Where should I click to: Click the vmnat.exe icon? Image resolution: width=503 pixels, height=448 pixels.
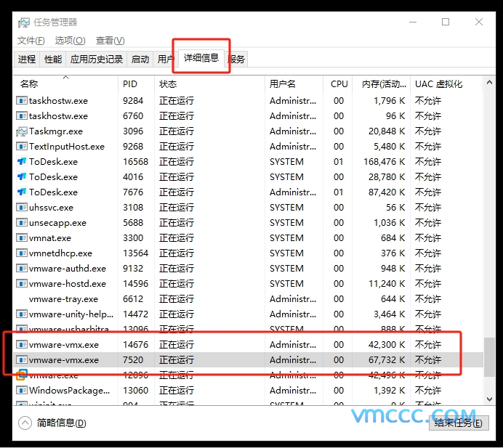(22, 238)
